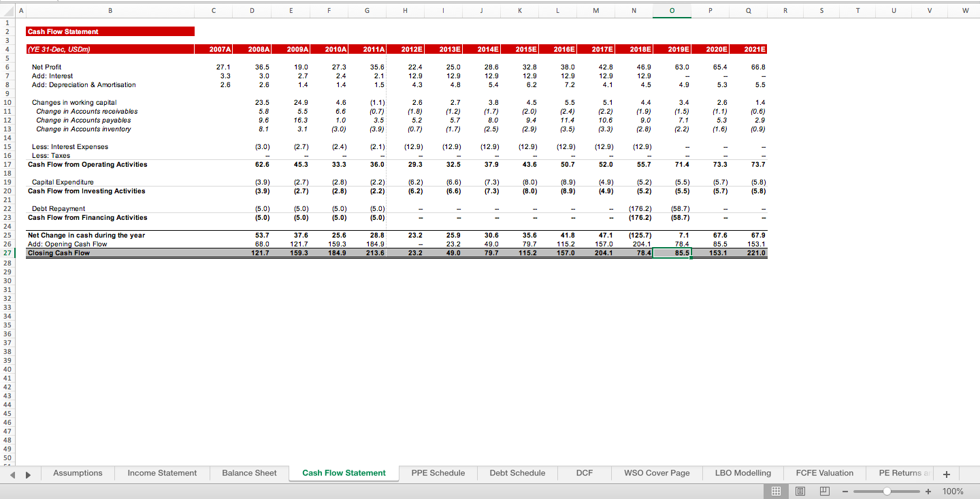
Task: Click Add: Opening Cash Flow label
Action: pyautogui.click(x=67, y=244)
